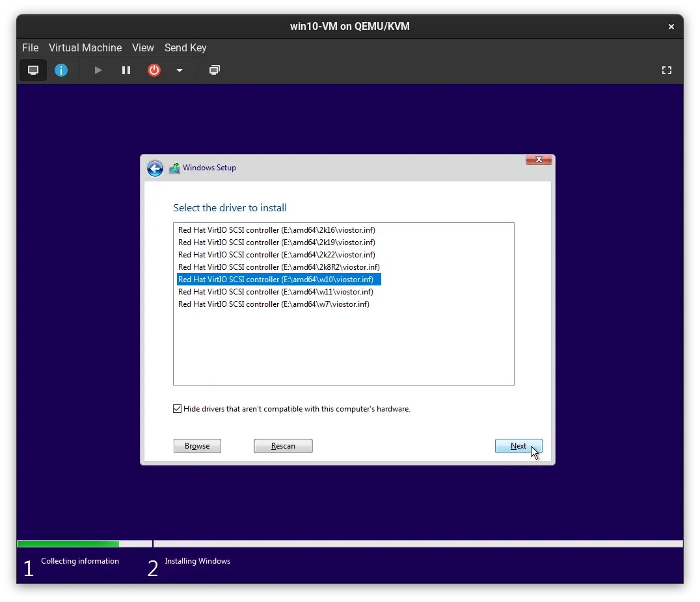Click the Run virtual machine play icon
The image size is (700, 602).
click(x=98, y=70)
